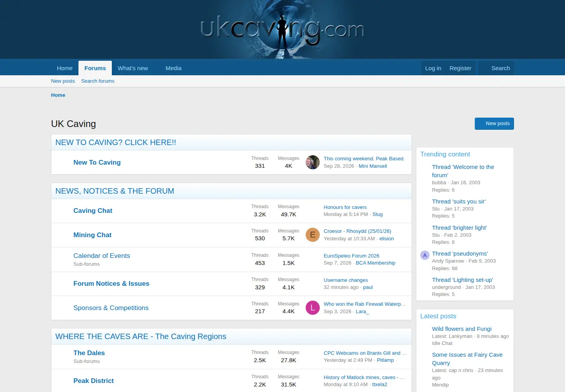The image size is (565, 392).
Task: View the BCA Membership user profile
Action: click(375, 263)
